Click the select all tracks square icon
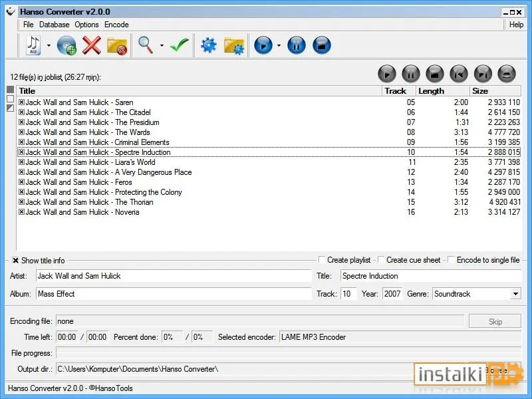Viewport: 532px width, 399px height. tap(10, 90)
